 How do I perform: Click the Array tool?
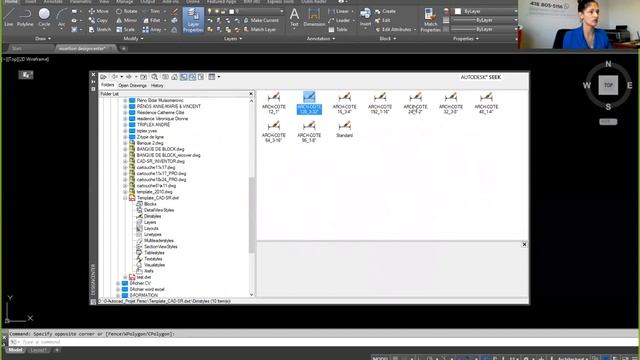pos(152,29)
